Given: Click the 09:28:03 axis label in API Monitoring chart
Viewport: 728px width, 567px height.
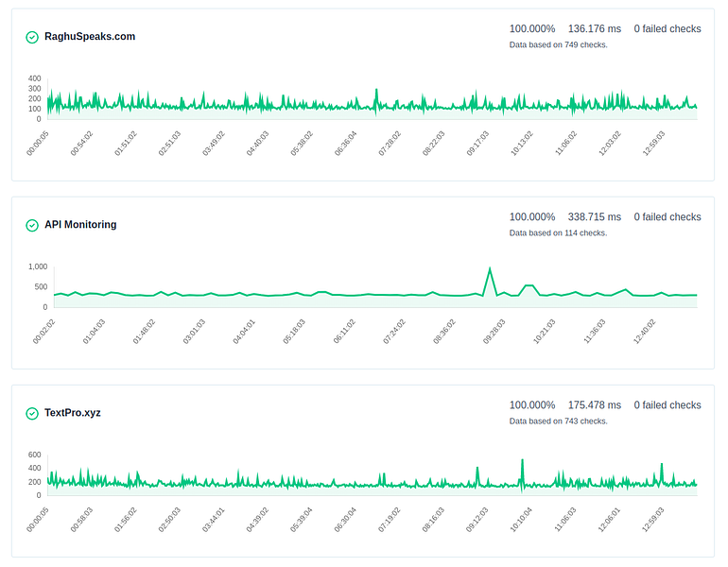Looking at the screenshot, I should [x=494, y=332].
